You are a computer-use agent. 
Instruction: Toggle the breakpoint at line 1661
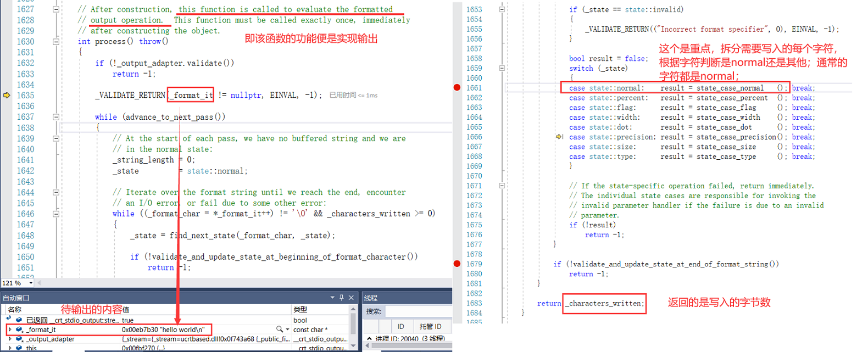(457, 88)
